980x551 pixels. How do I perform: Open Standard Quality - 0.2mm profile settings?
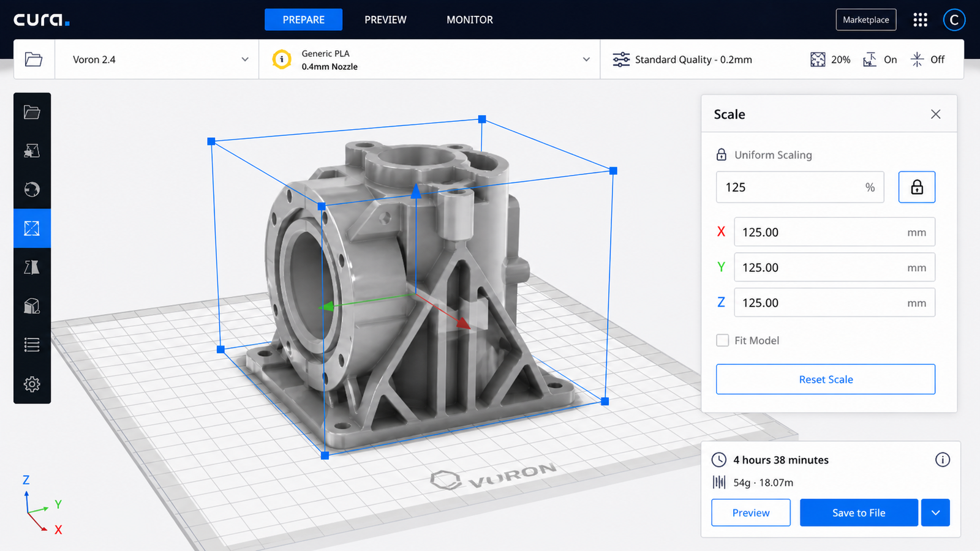693,59
